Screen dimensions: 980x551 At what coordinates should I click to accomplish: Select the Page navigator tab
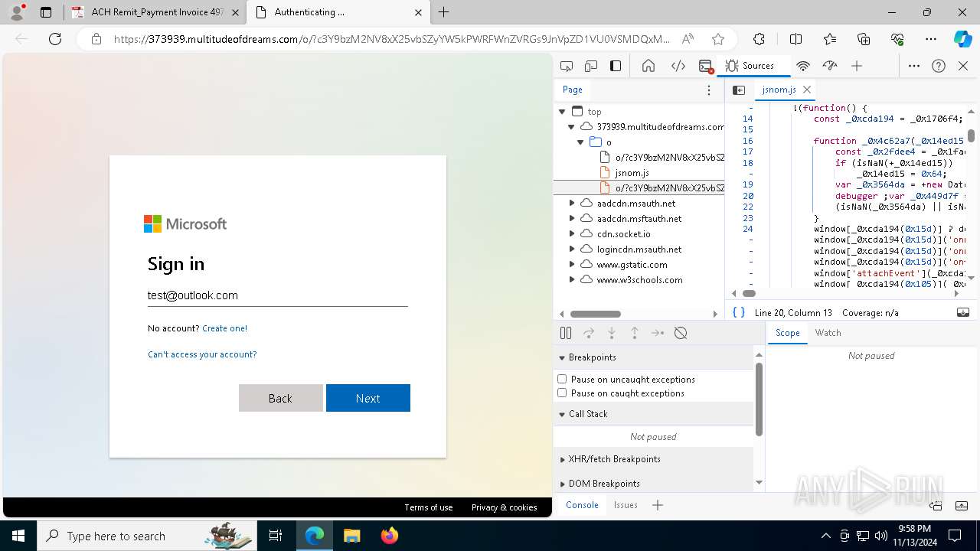pyautogui.click(x=573, y=90)
